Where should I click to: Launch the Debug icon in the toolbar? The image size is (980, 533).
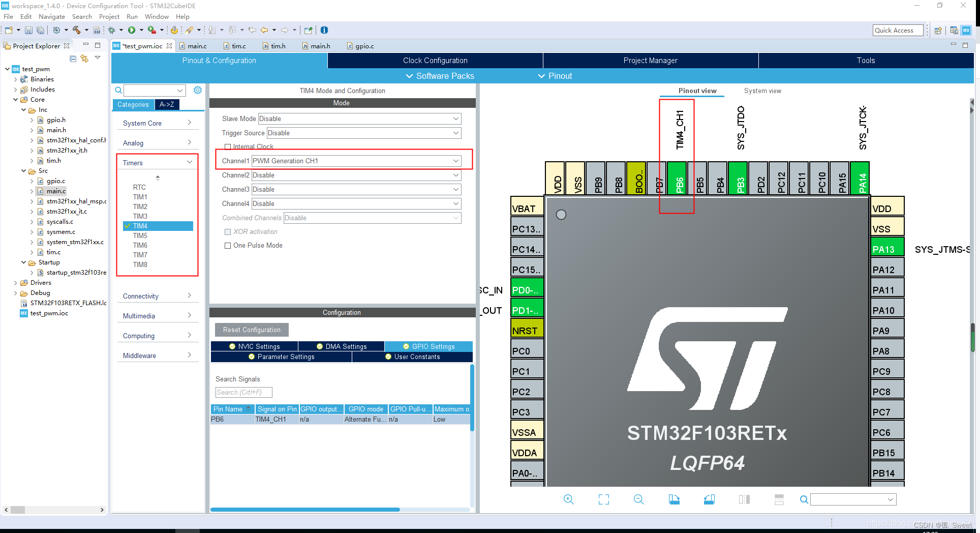111,30
